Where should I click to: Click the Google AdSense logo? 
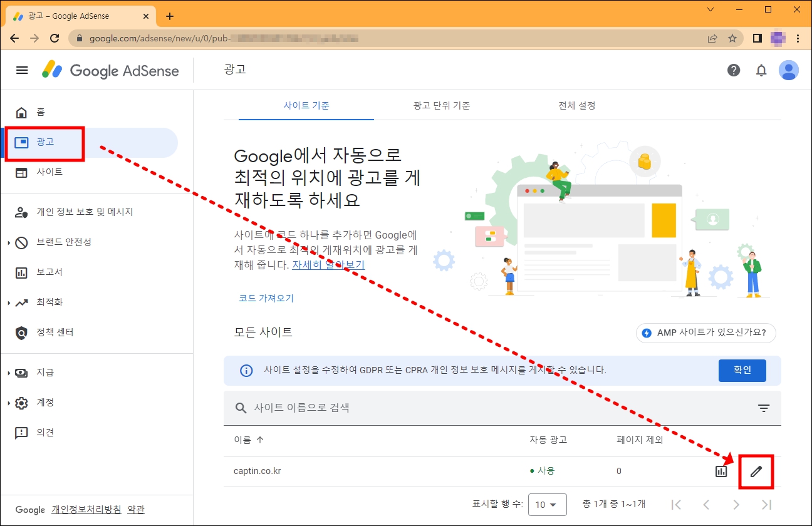click(110, 70)
